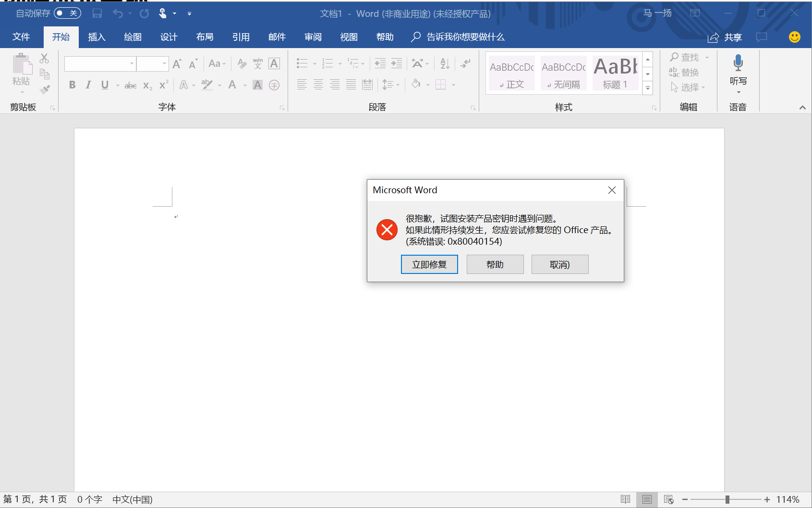
Task: Toggle the 自动保存 AutoSave switch
Action: pyautogui.click(x=67, y=13)
